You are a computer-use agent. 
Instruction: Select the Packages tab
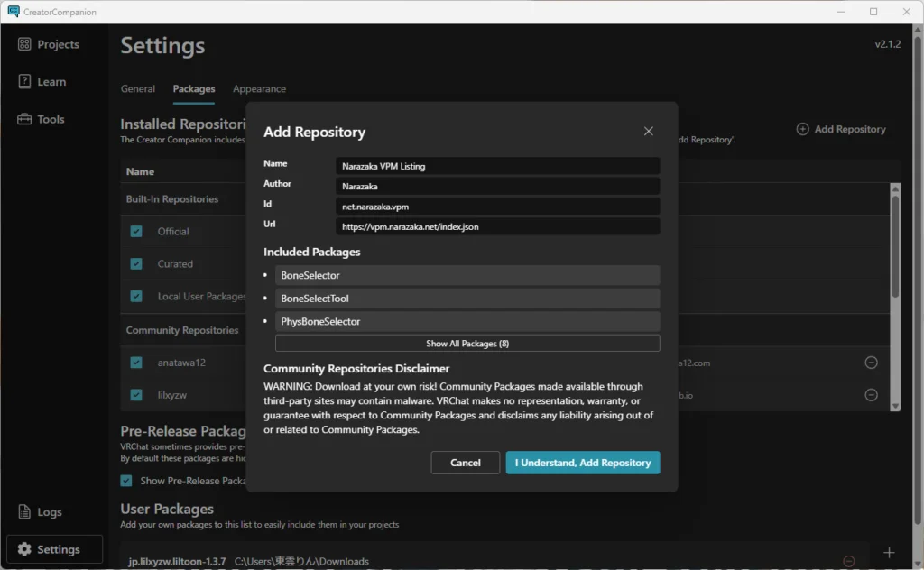tap(194, 89)
